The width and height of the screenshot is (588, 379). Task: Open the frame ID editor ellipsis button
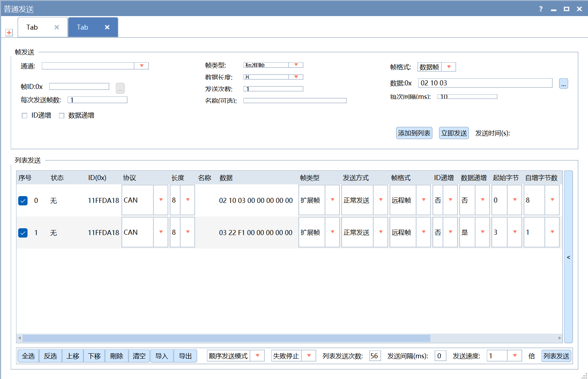click(120, 88)
